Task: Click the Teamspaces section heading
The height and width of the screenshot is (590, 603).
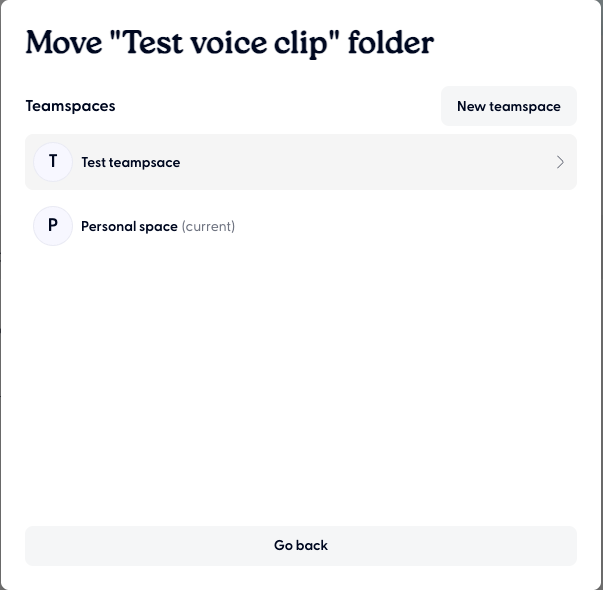Action: 70,106
